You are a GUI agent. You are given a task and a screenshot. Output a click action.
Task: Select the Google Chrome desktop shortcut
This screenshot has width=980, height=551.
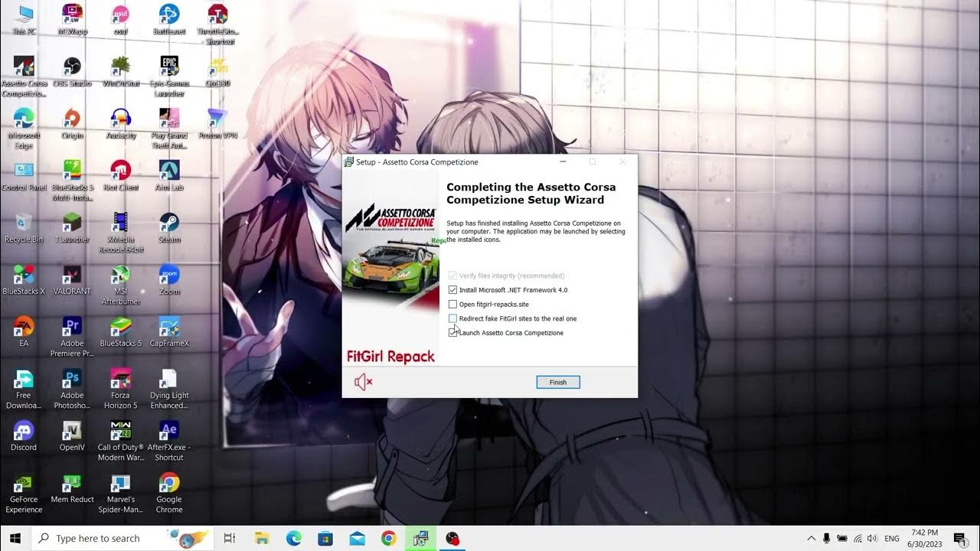[x=169, y=493]
